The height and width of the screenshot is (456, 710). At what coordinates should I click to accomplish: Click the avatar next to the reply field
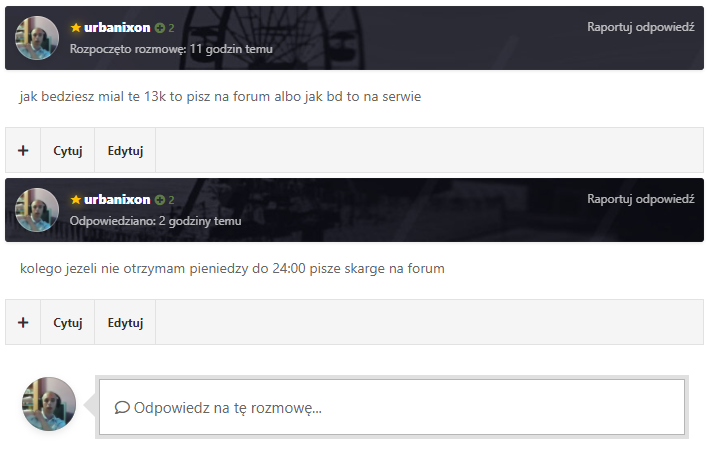49,404
